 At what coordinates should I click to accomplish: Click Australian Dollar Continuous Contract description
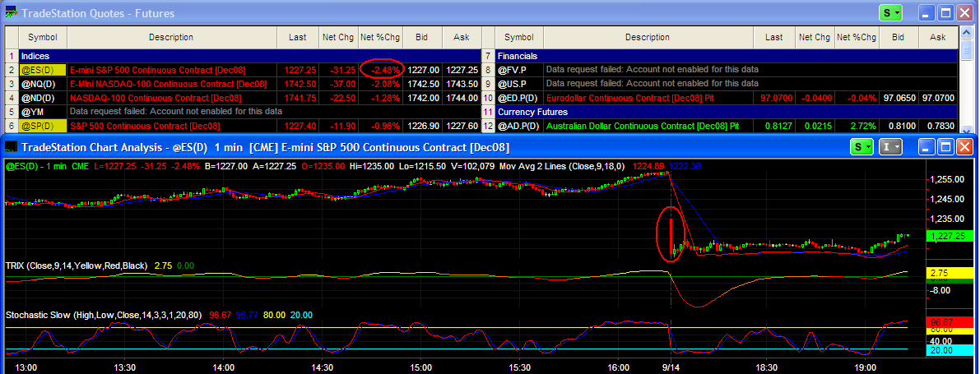click(x=643, y=126)
